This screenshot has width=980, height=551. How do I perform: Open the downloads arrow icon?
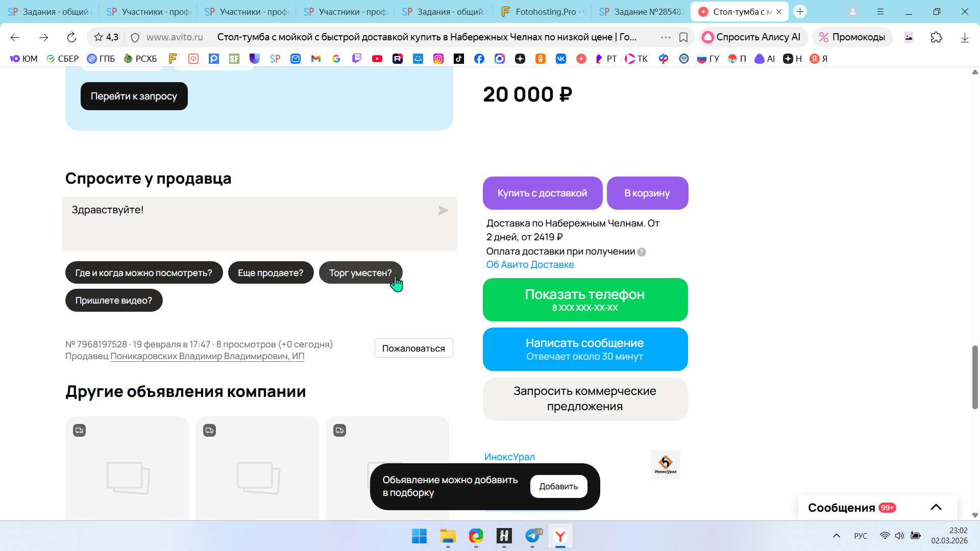964,37
